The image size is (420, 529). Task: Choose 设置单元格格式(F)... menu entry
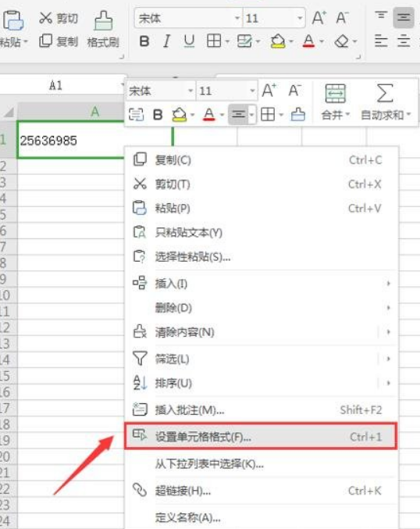tap(262, 436)
